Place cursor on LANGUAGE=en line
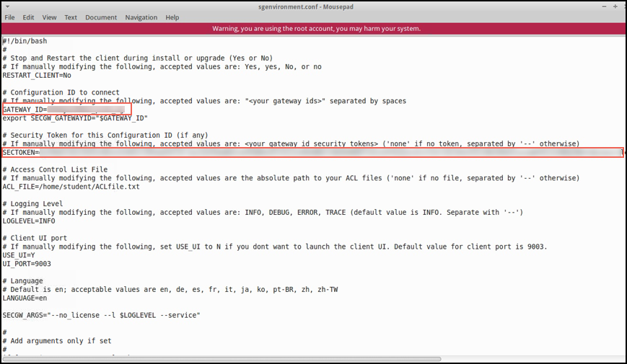 point(25,298)
